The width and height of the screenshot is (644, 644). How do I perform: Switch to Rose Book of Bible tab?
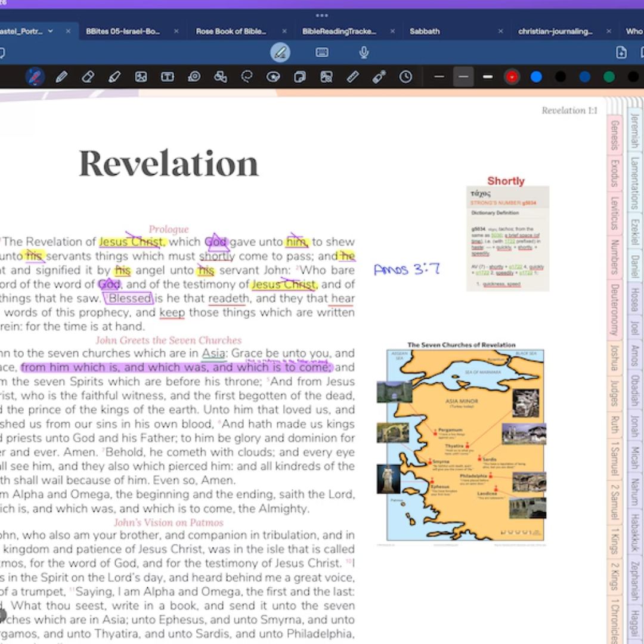pos(231,31)
